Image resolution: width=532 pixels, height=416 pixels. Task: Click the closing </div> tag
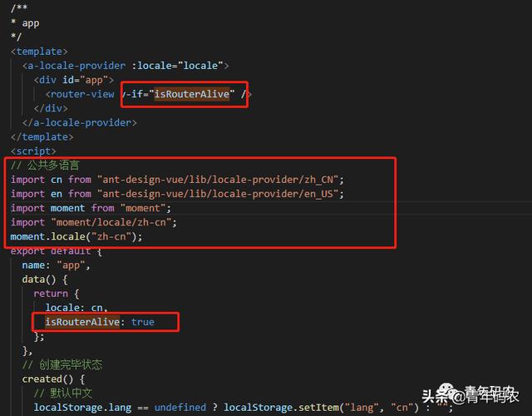coord(51,108)
